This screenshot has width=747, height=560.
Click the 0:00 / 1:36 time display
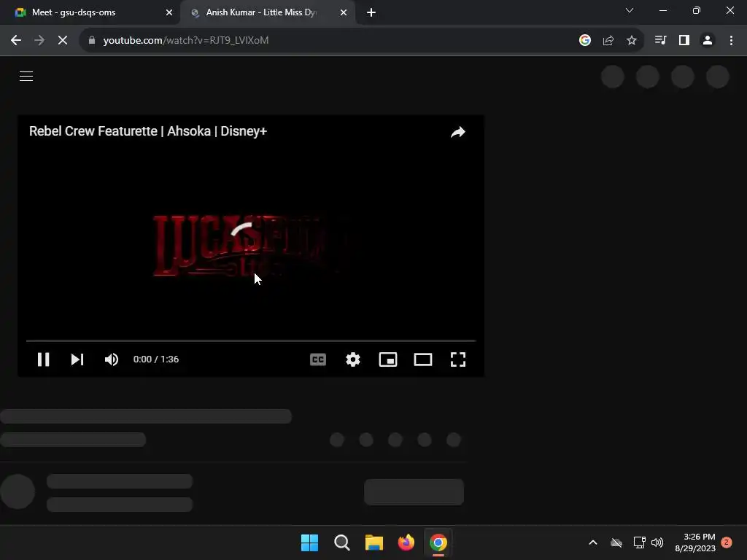[156, 359]
